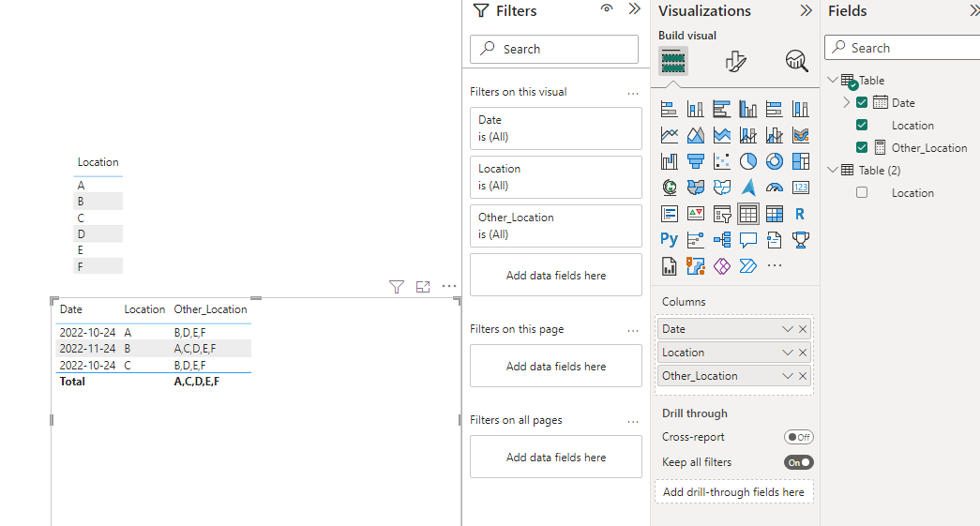980x526 pixels.
Task: Click the Filters pane search box
Action: click(x=554, y=49)
